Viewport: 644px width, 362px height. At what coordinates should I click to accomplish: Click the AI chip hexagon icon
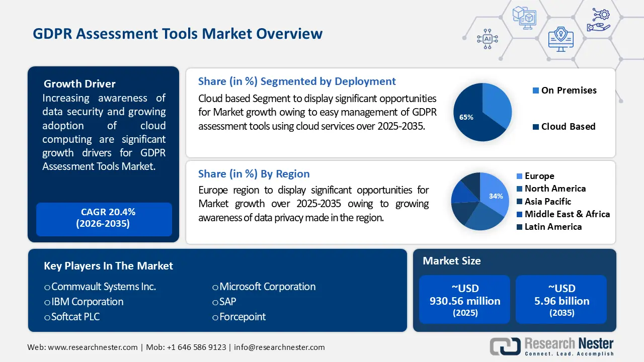coord(487,38)
